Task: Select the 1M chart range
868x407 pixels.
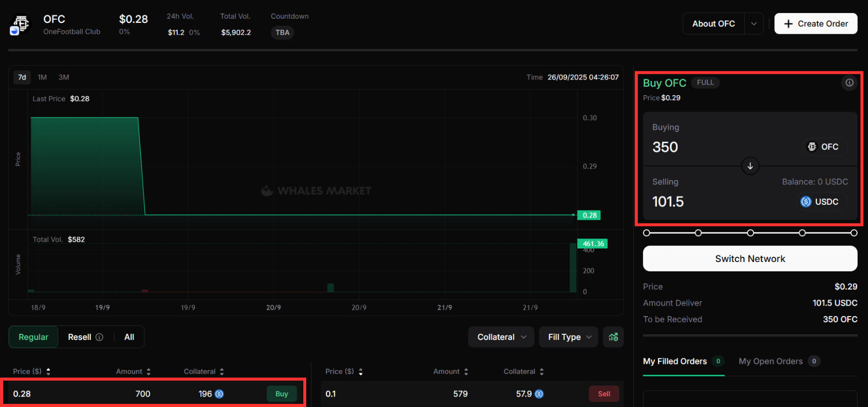Action: 42,77
